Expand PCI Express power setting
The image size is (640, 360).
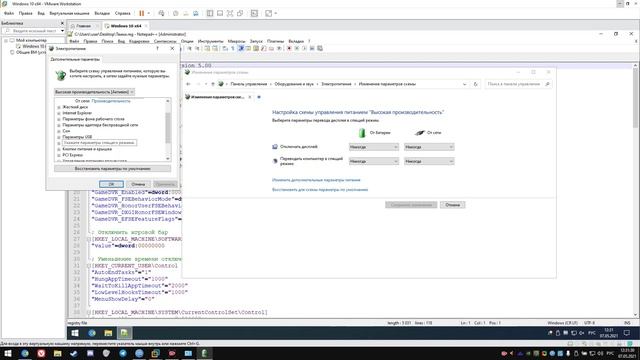[59, 156]
